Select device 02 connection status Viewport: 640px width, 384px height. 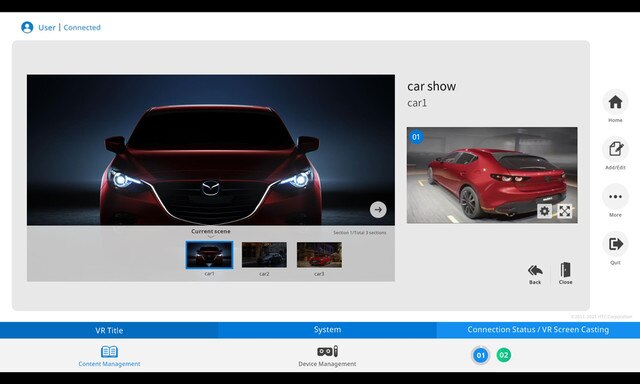pyautogui.click(x=504, y=355)
